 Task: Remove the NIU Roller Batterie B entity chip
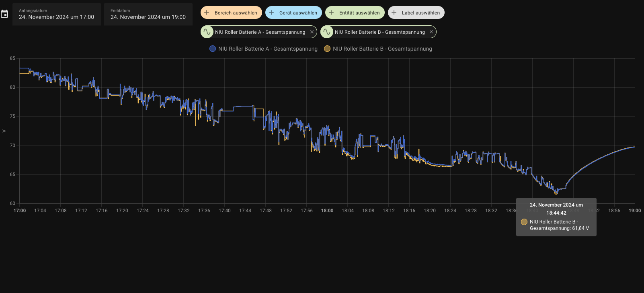point(431,32)
